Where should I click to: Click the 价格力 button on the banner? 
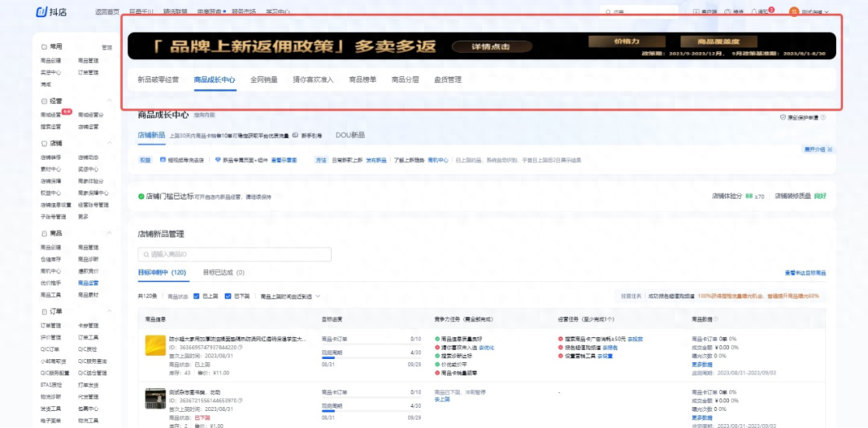[x=627, y=42]
